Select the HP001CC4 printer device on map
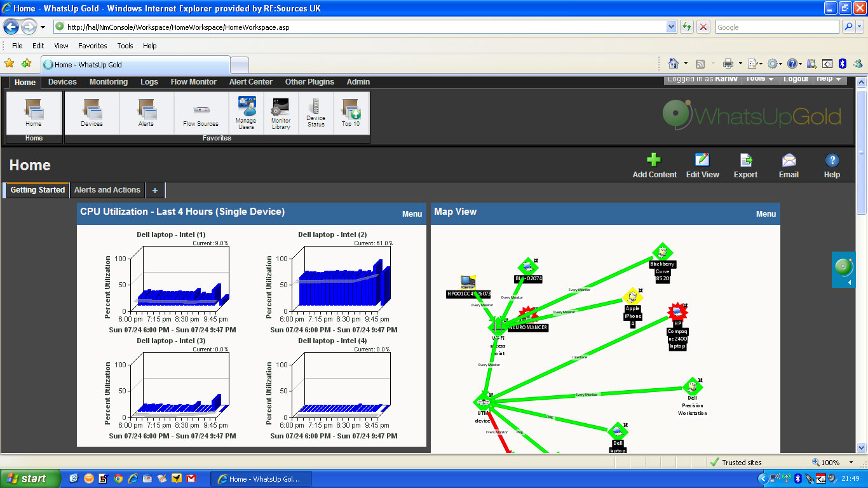This screenshot has height=488, width=868. tap(468, 282)
